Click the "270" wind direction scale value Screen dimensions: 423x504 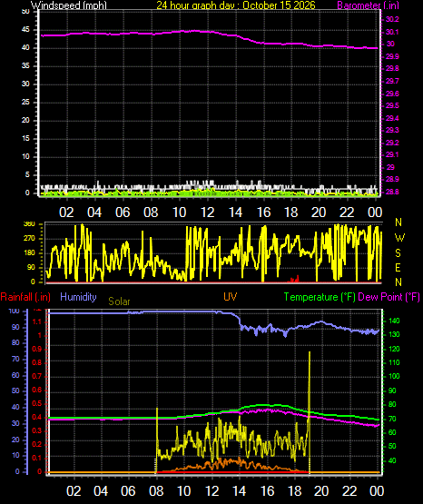tap(29, 239)
